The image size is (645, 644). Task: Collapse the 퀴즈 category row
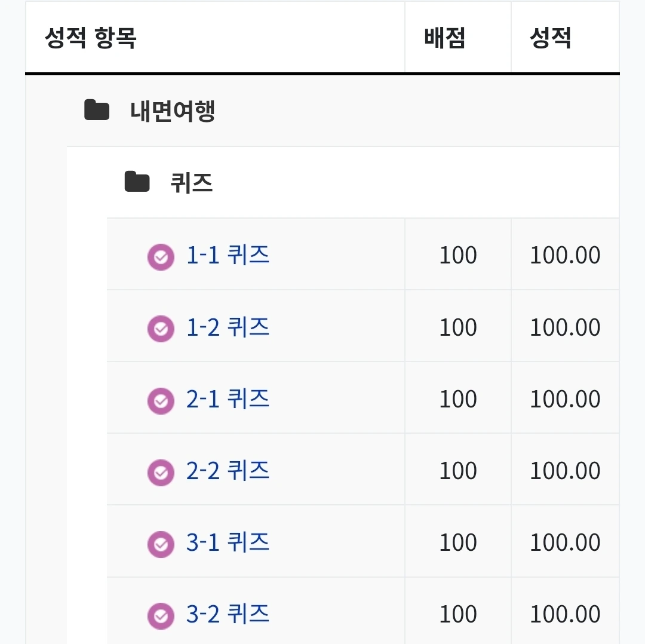point(192,183)
